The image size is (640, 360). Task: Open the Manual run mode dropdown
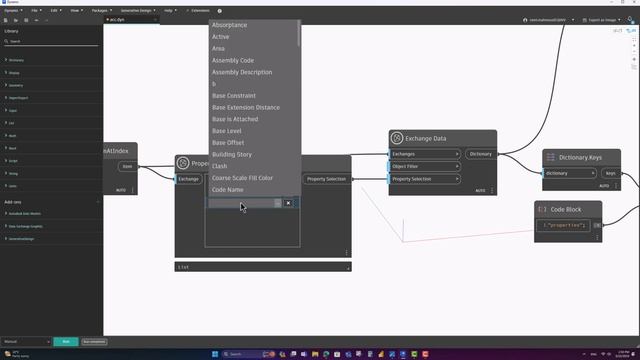click(x=26, y=342)
